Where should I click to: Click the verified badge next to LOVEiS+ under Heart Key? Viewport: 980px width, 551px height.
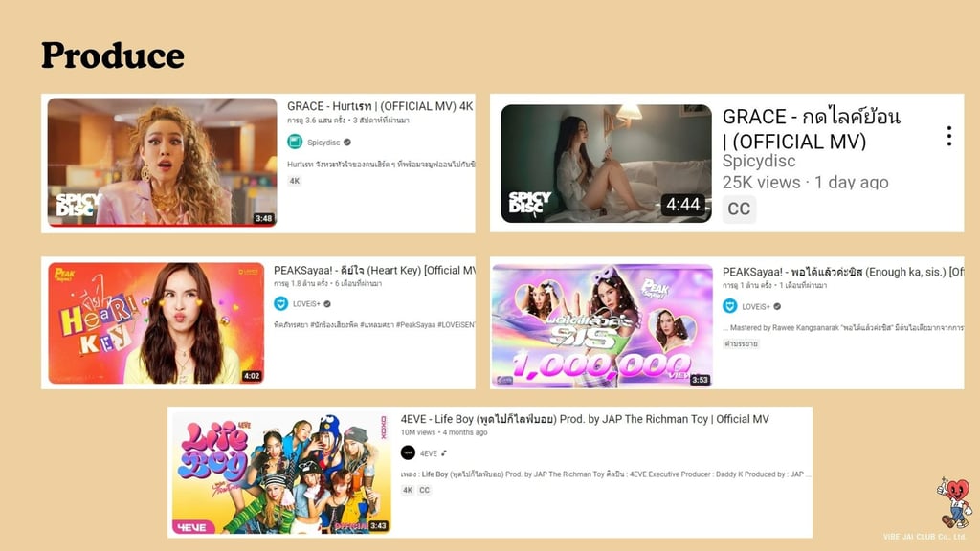(x=327, y=304)
